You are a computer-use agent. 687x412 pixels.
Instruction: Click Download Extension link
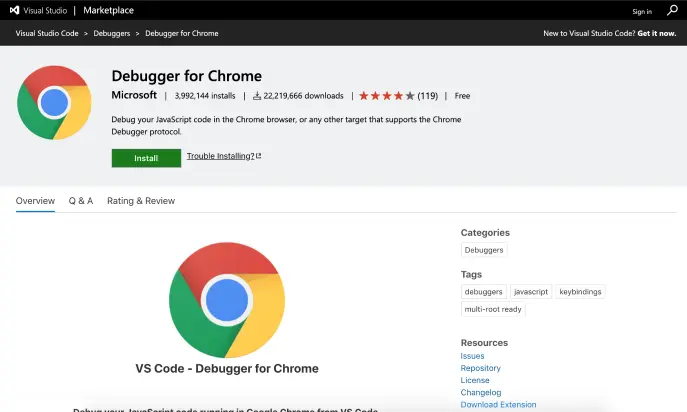[499, 405]
